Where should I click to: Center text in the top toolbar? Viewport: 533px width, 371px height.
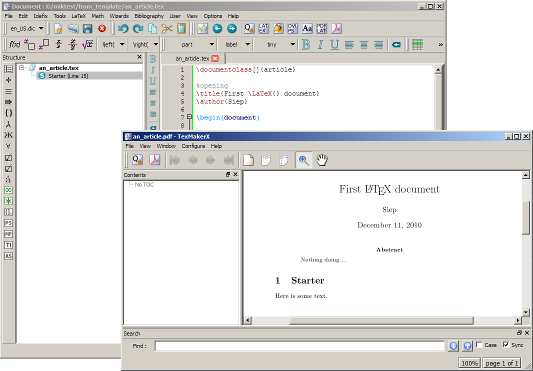pos(364,45)
